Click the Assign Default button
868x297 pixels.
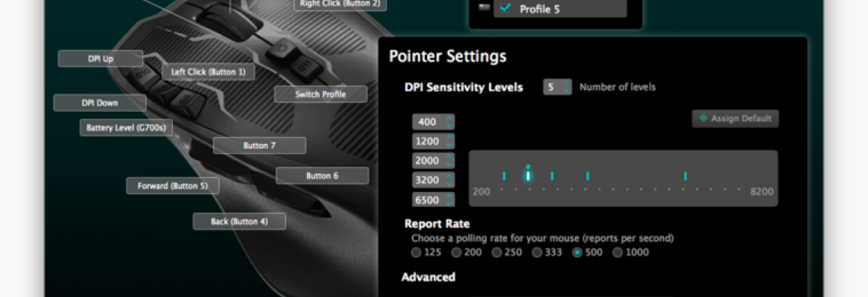pos(736,119)
